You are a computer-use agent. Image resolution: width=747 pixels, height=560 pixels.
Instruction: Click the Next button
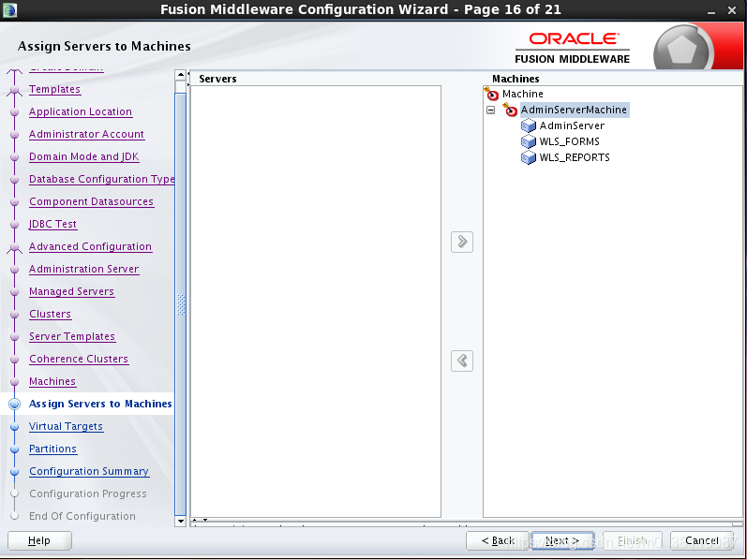click(x=562, y=540)
